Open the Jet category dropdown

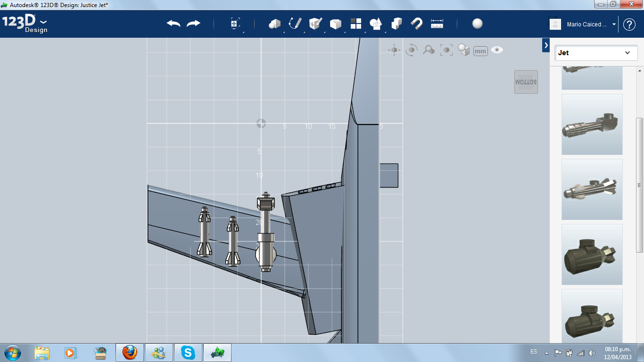pyautogui.click(x=596, y=53)
